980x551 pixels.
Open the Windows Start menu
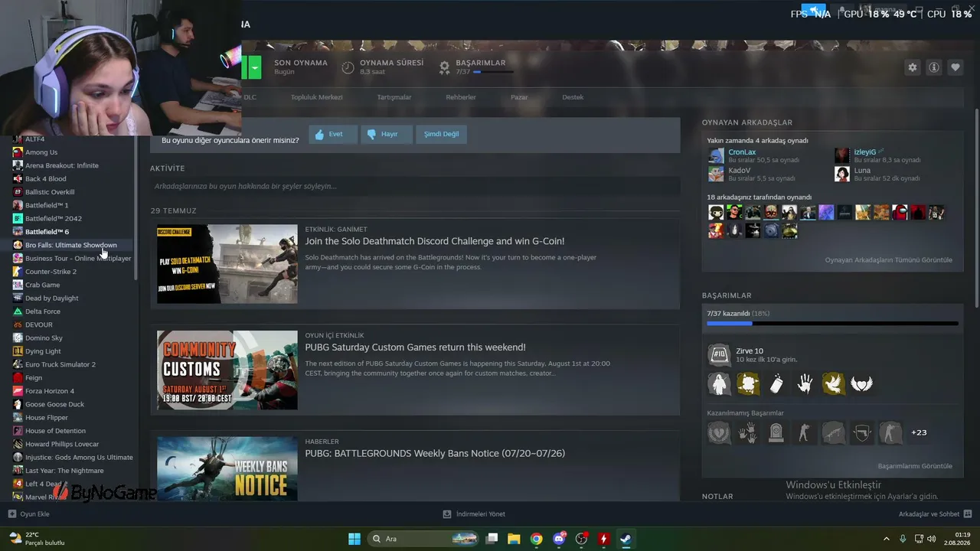pos(354,539)
